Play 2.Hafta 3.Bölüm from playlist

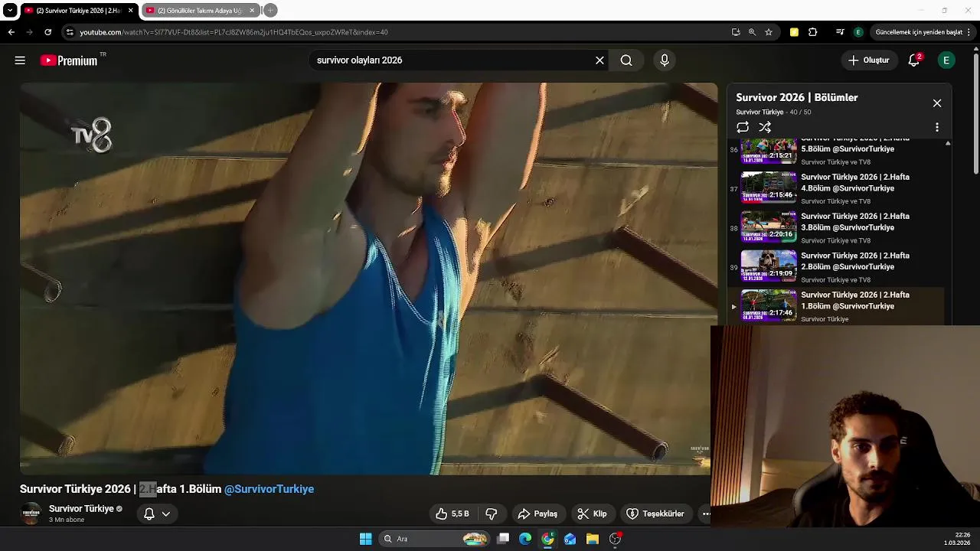(x=836, y=227)
